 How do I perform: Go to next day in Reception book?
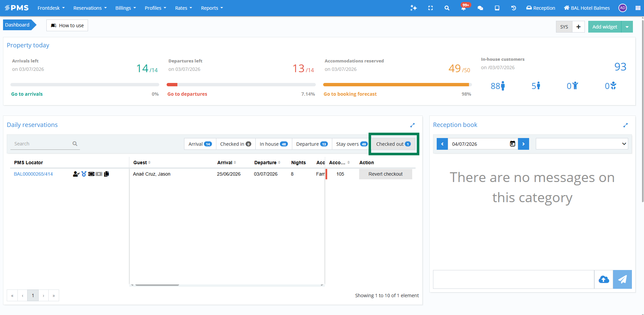click(523, 144)
